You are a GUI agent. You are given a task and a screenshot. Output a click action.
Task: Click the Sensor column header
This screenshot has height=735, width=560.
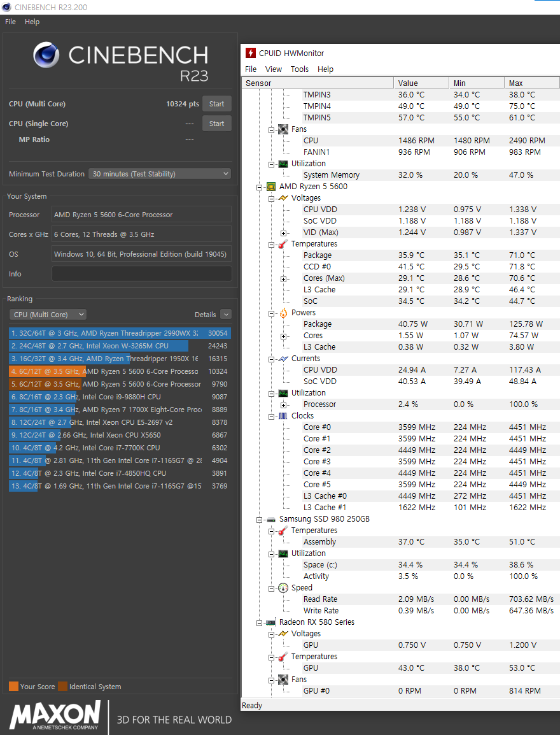click(318, 83)
